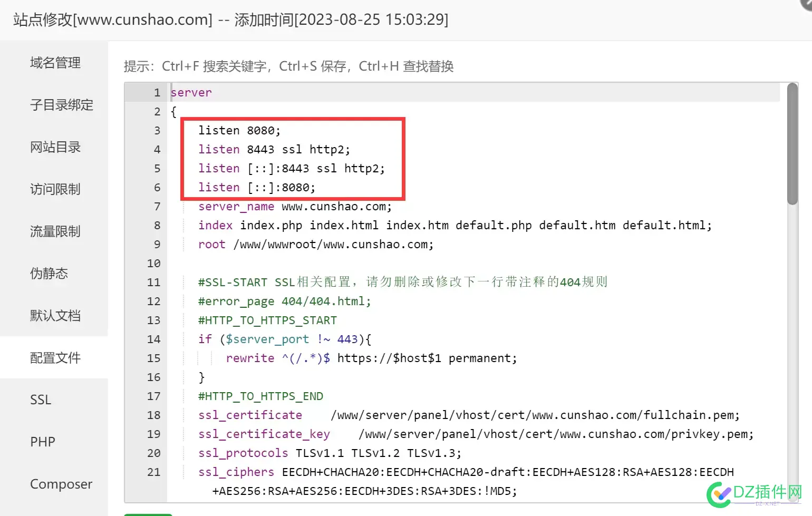This screenshot has width=812, height=516.
Task: Click line number 21 in the gutter
Action: (x=154, y=472)
